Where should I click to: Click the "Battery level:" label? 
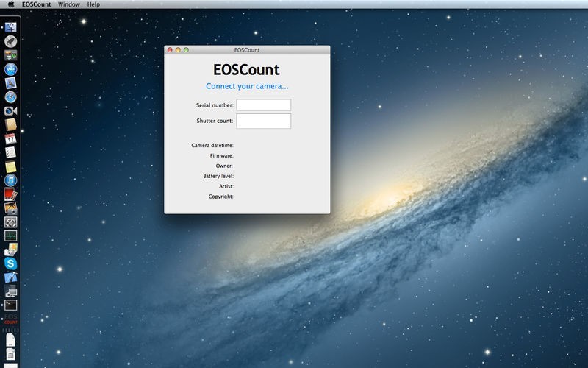218,176
